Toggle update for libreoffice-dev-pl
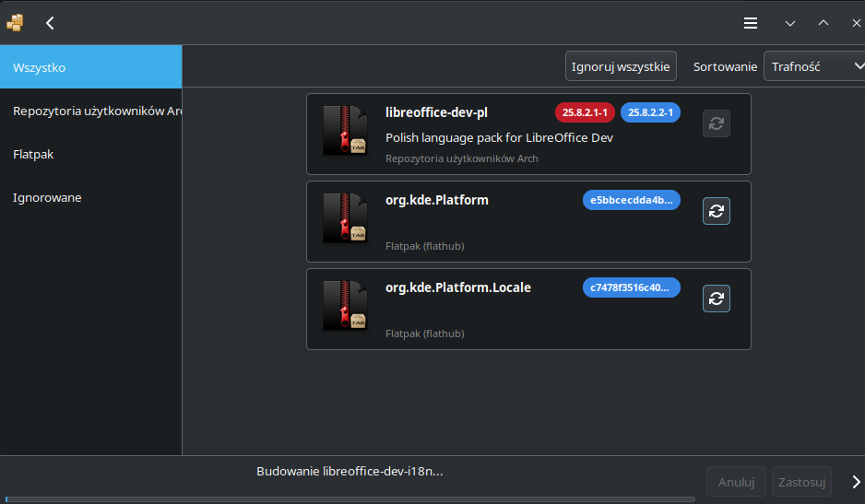Screen dimensions: 865x504 click(x=716, y=123)
